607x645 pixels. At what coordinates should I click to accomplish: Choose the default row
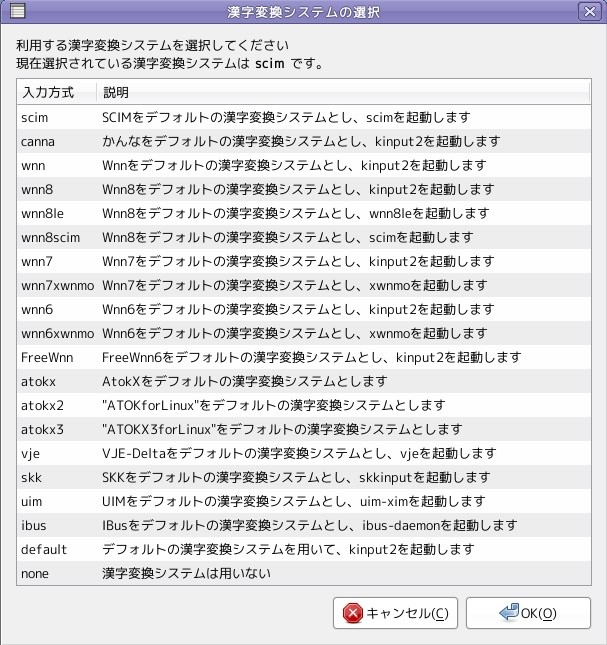pyautogui.click(x=304, y=549)
